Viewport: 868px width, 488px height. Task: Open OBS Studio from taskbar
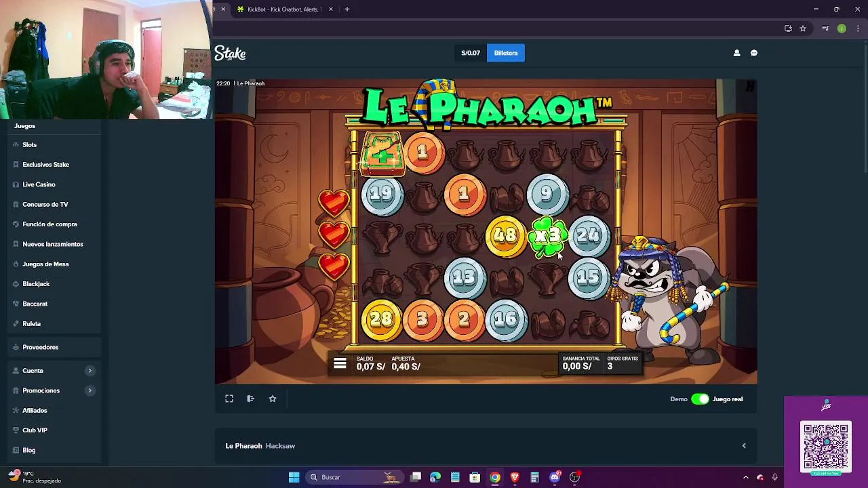coord(574,477)
